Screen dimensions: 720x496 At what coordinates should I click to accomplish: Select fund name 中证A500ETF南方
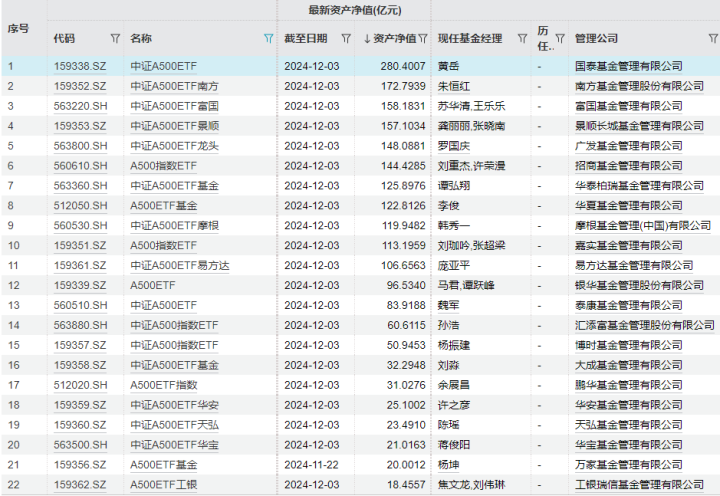pyautogui.click(x=174, y=86)
